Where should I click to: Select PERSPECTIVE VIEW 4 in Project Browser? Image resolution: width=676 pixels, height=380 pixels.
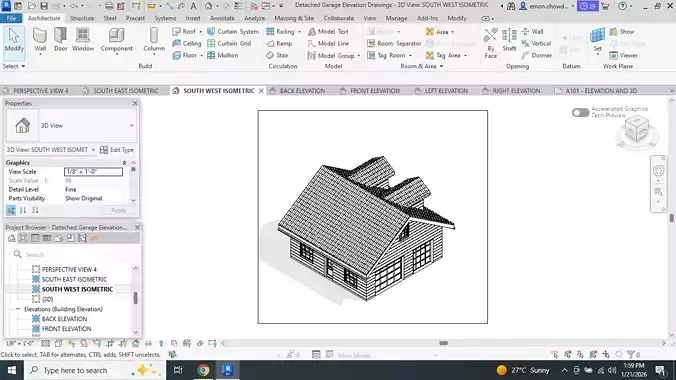[69, 269]
